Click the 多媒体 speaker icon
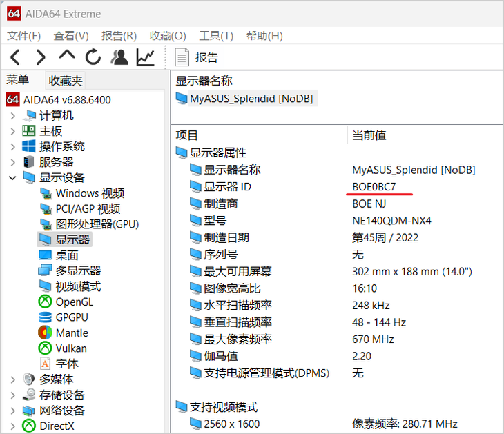The image size is (504, 434). (29, 379)
